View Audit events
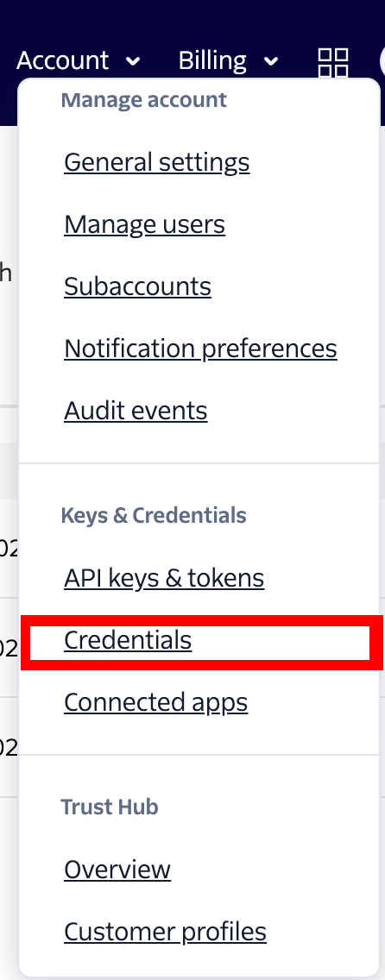This screenshot has width=385, height=980. (x=136, y=411)
